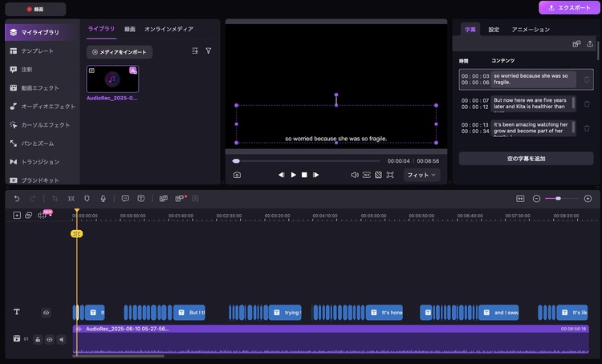Image resolution: width=602 pixels, height=364 pixels.
Task: Toggle preview volume speaker icon
Action: [355, 175]
